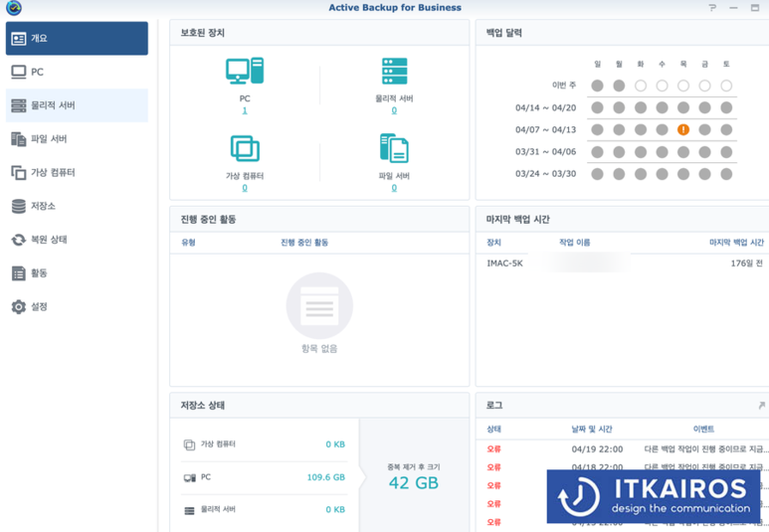The image size is (769, 532).
Task: Go to 파일 서버 in sidebar
Action: [77, 139]
